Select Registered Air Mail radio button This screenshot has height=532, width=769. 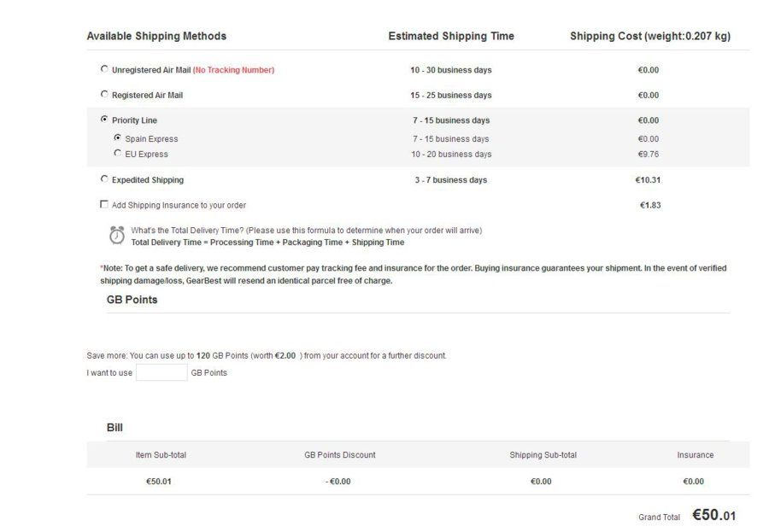[104, 94]
